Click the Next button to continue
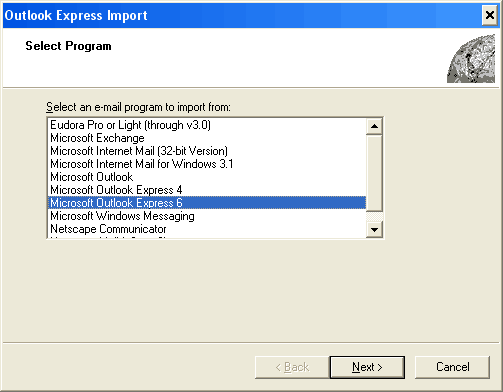This screenshot has width=503, height=392. [367, 367]
